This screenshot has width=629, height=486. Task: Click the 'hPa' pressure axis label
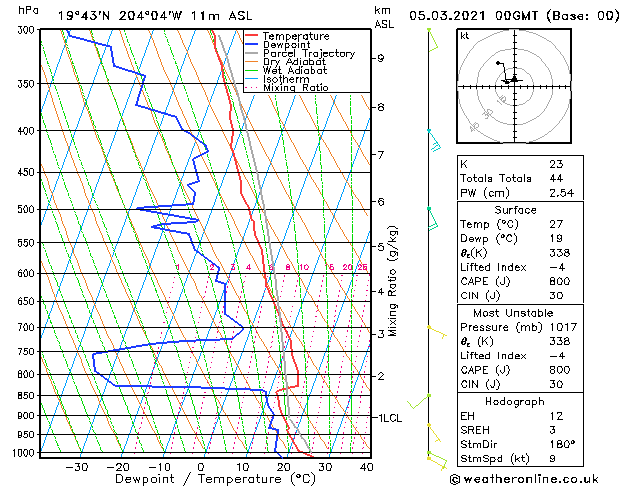point(28,10)
